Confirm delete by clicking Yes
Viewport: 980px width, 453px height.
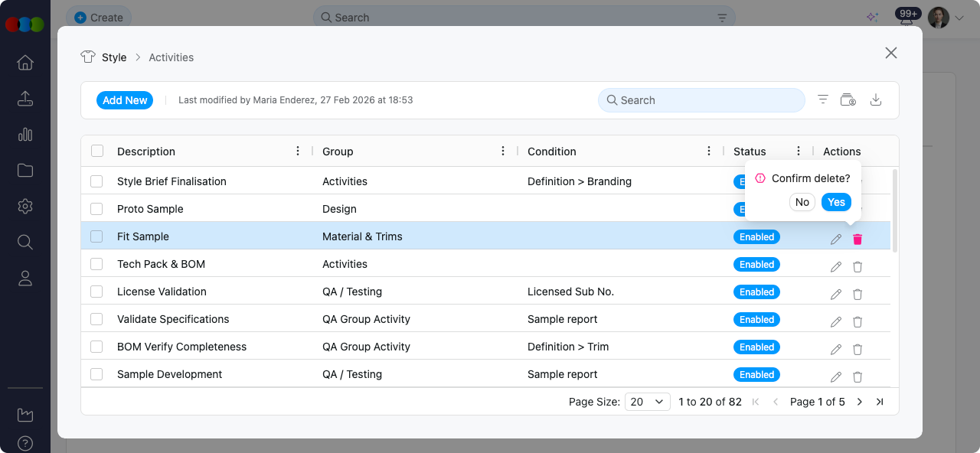[836, 202]
